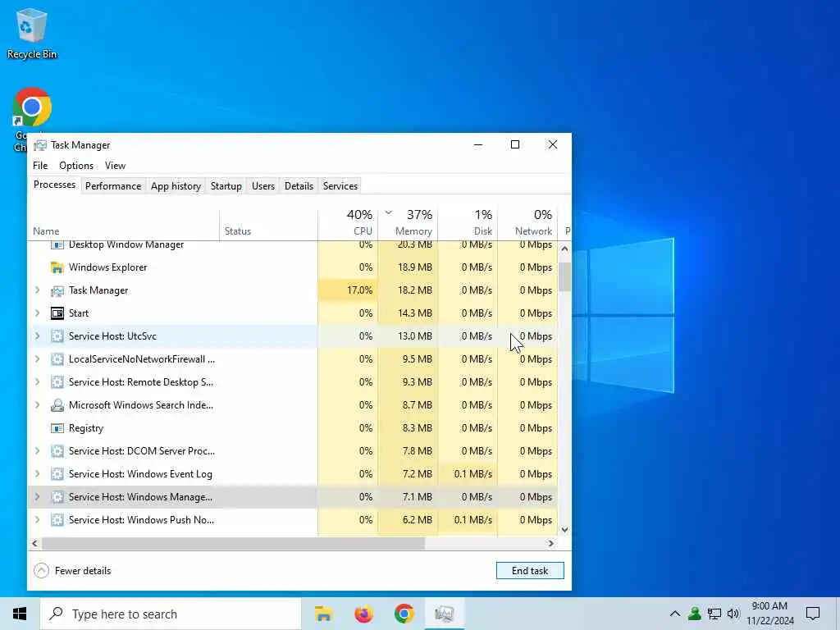The height and width of the screenshot is (630, 840).
Task: Expand Service Host: DCOM Server Process
Action: click(x=38, y=451)
